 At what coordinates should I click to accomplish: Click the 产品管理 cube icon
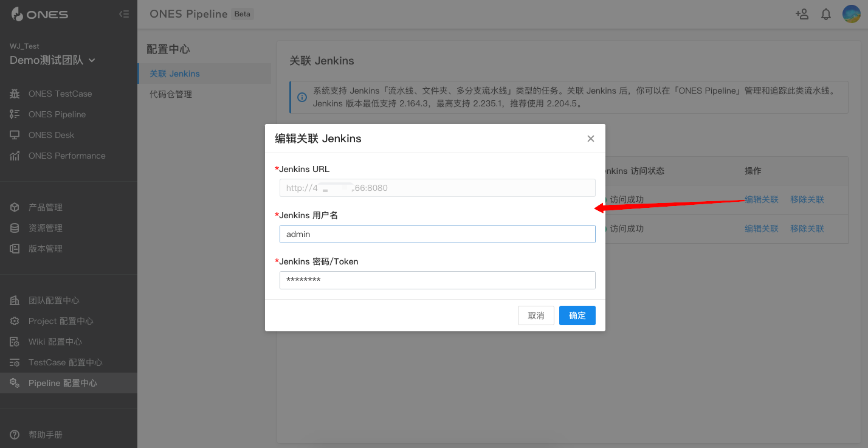(x=15, y=207)
